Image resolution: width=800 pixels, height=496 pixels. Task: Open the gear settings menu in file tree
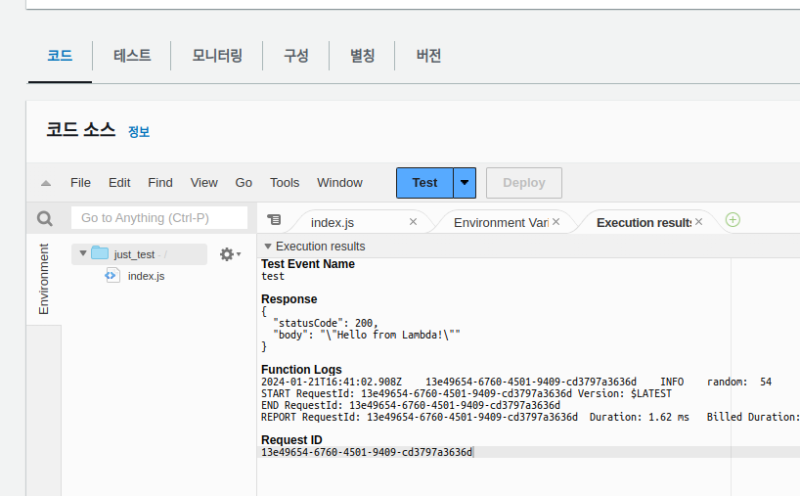coord(229,255)
